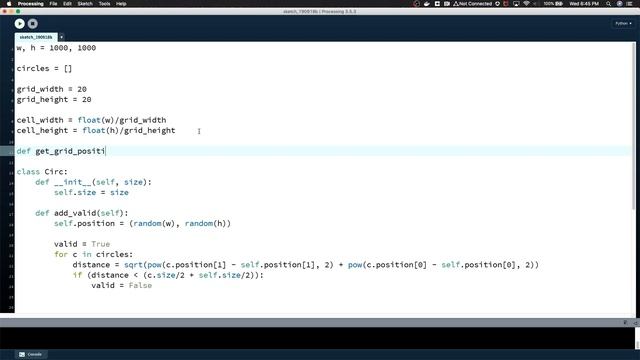Click the "self.size = size" line
This screenshot has height=360, width=640.
(91, 193)
